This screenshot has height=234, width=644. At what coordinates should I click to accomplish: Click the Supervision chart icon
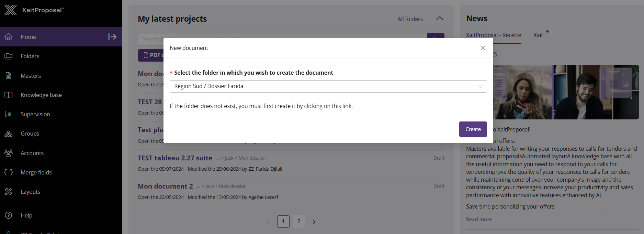(x=9, y=114)
